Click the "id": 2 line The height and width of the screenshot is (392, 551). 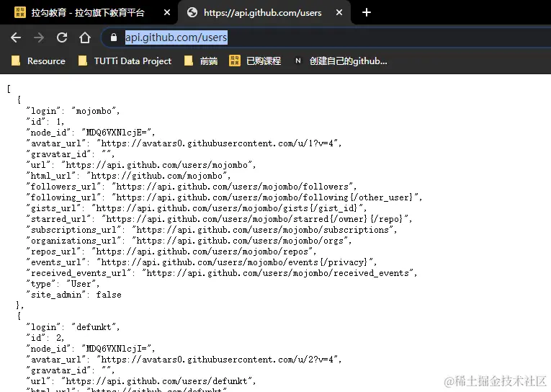pos(45,338)
